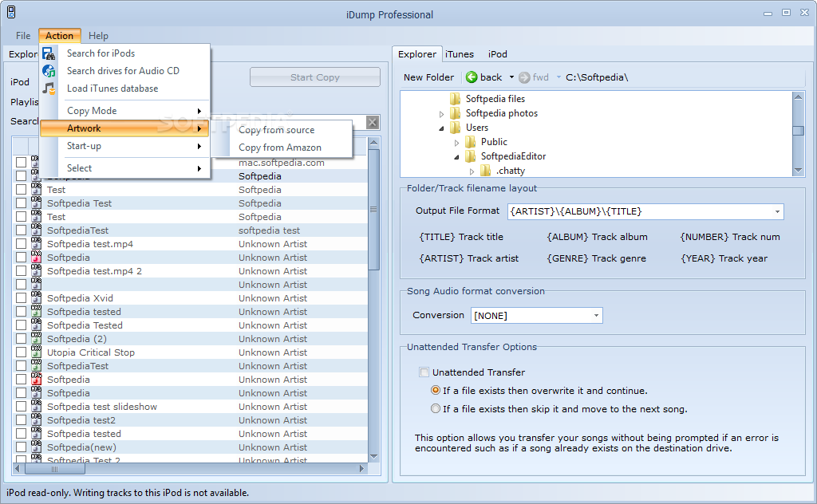Click the track icon beside Softpedia Test row

coord(36,203)
